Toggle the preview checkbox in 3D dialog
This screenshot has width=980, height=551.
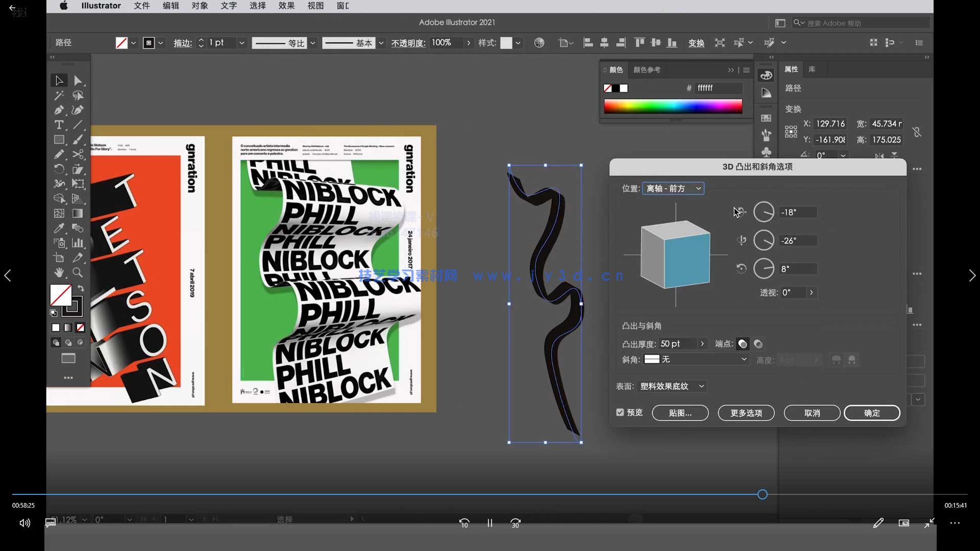pyautogui.click(x=620, y=412)
